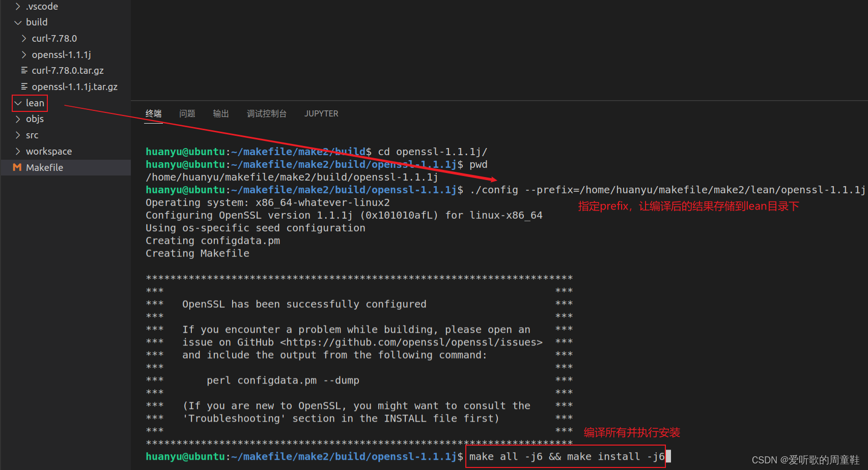Click the curl-7.78.0.tar.gz file icon
The image size is (868, 470).
pyautogui.click(x=24, y=71)
